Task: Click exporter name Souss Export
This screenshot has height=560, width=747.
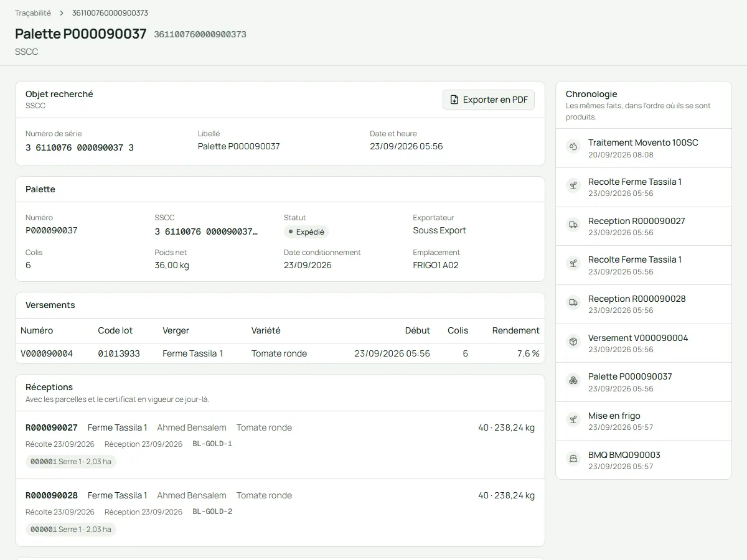Action: [x=439, y=230]
